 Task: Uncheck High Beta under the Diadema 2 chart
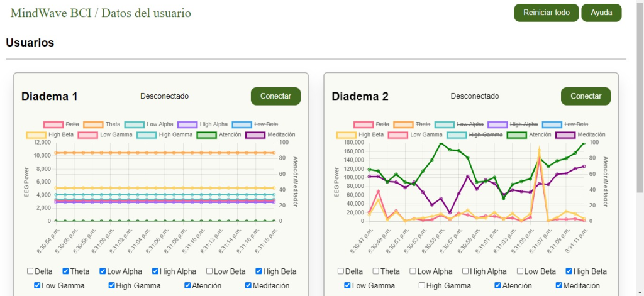pyautogui.click(x=570, y=271)
